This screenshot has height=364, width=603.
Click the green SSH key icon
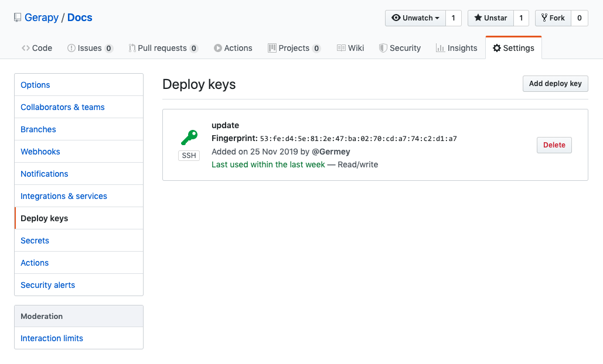click(x=189, y=138)
